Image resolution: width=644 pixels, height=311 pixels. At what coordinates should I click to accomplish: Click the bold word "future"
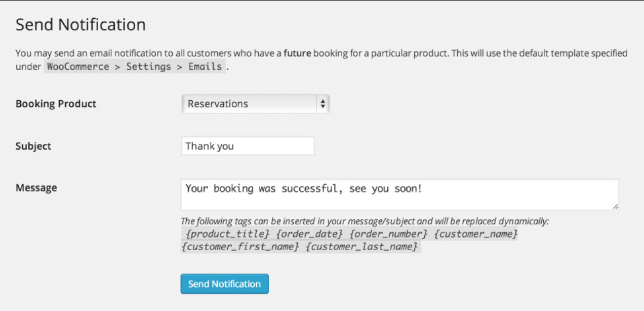(297, 53)
